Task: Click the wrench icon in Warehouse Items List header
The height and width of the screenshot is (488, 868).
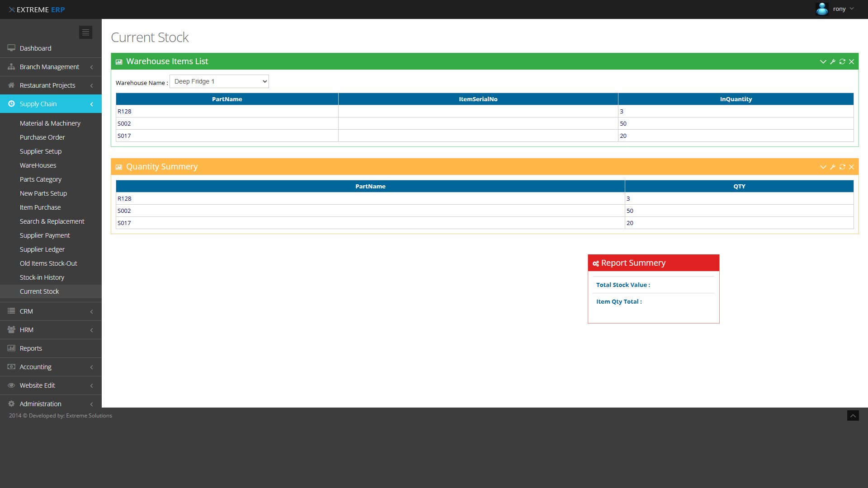Action: pos(833,61)
